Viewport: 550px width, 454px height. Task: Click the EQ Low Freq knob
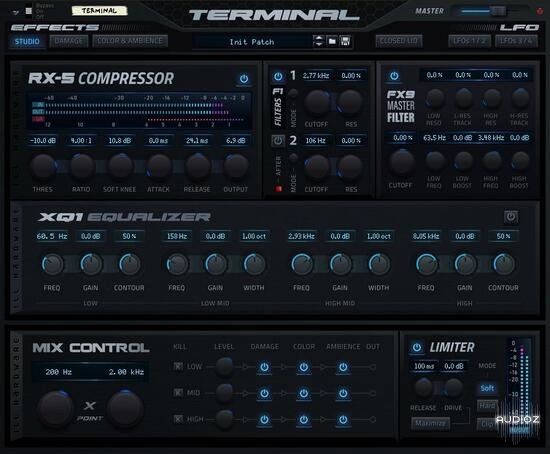53,264
